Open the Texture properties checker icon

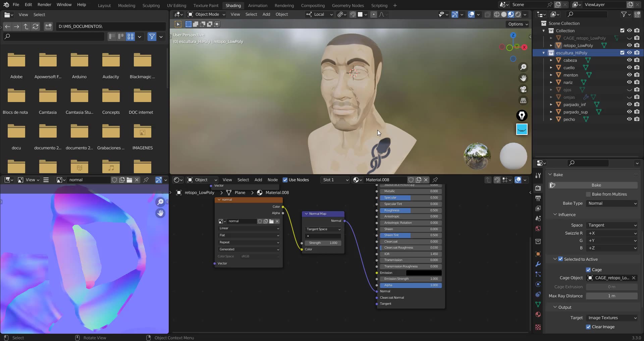[x=538, y=327]
